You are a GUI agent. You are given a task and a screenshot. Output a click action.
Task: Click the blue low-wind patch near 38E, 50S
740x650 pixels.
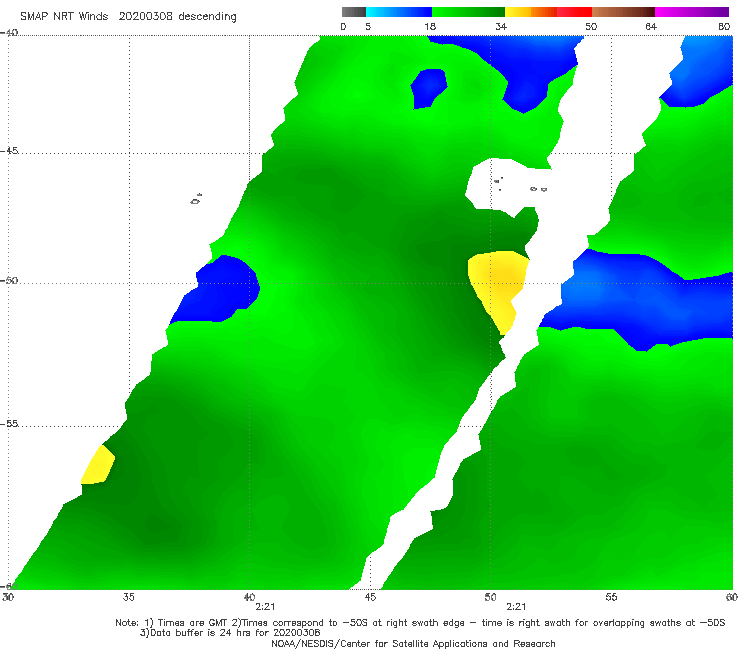[217, 290]
